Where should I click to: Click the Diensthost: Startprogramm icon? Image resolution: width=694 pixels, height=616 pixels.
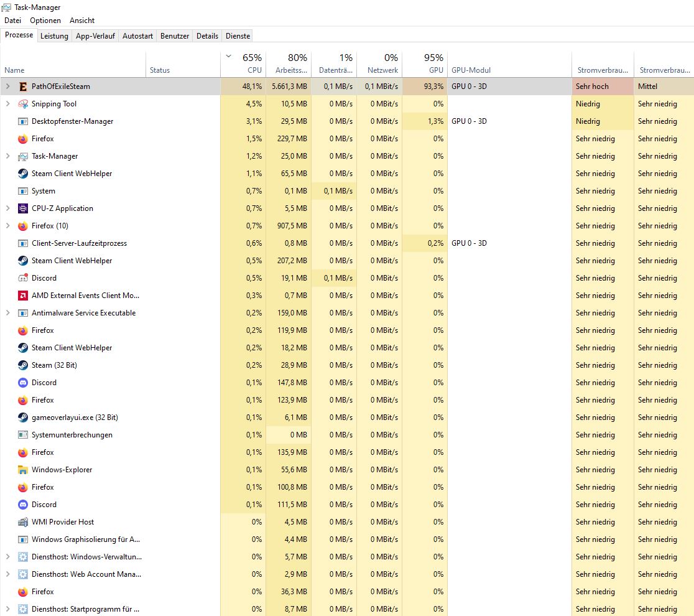[23, 609]
